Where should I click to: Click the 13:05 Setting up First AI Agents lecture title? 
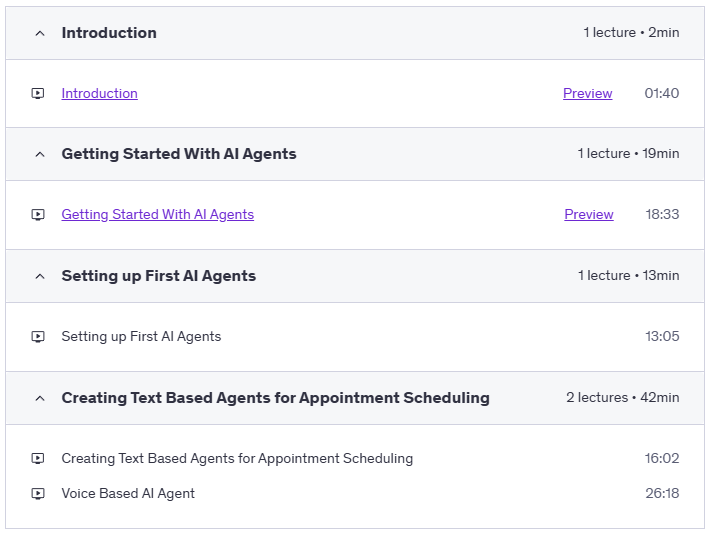coord(141,337)
